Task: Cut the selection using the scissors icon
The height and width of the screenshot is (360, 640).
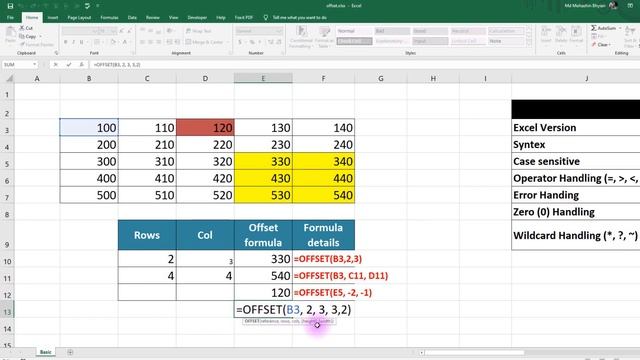Action: click(x=22, y=28)
